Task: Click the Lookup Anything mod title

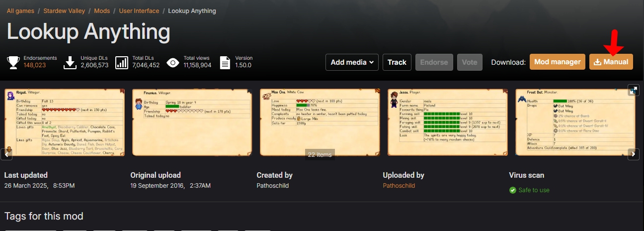Action: click(x=88, y=32)
